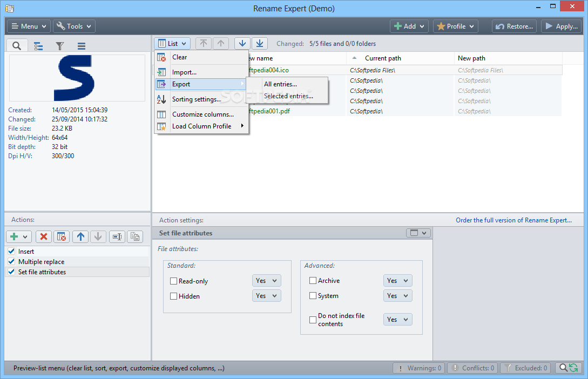Image resolution: width=588 pixels, height=379 pixels.
Task: Click the rename action icon
Action: pyautogui.click(x=117, y=236)
